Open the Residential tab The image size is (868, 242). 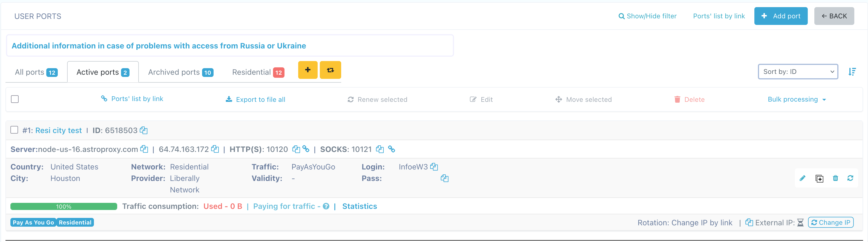point(258,72)
